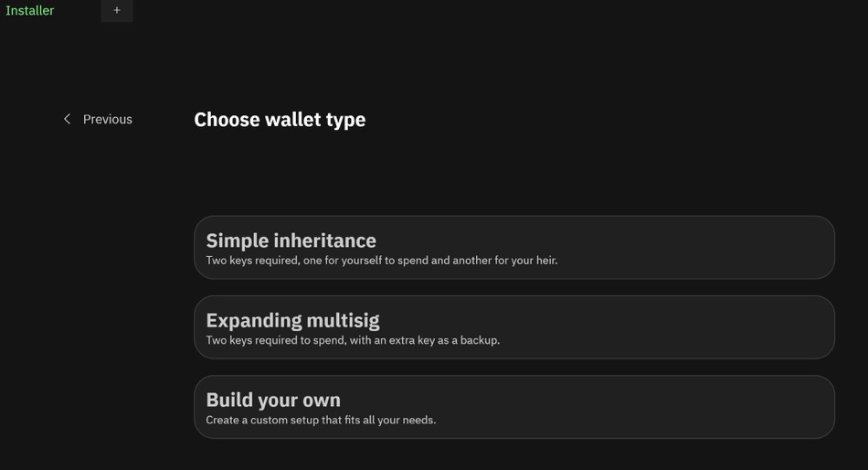This screenshot has width=868, height=470.
Task: Choose the Expanding multisig wallet card
Action: click(513, 326)
